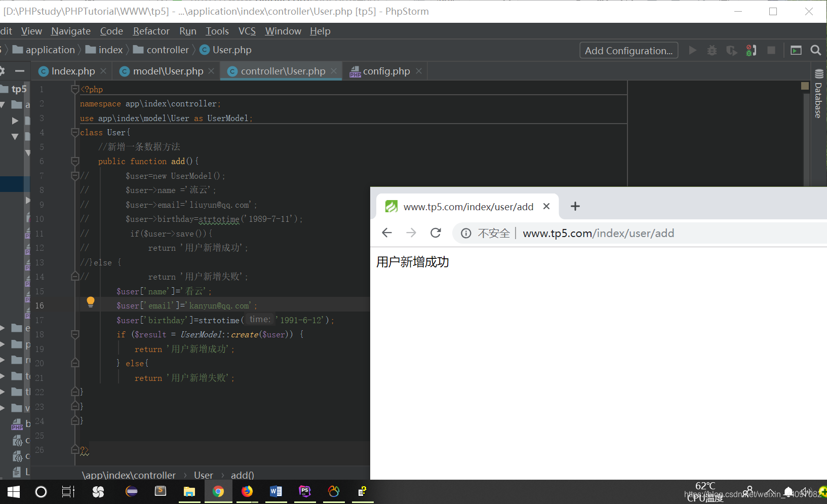Open the VCS menu
827x504 pixels.
[247, 31]
